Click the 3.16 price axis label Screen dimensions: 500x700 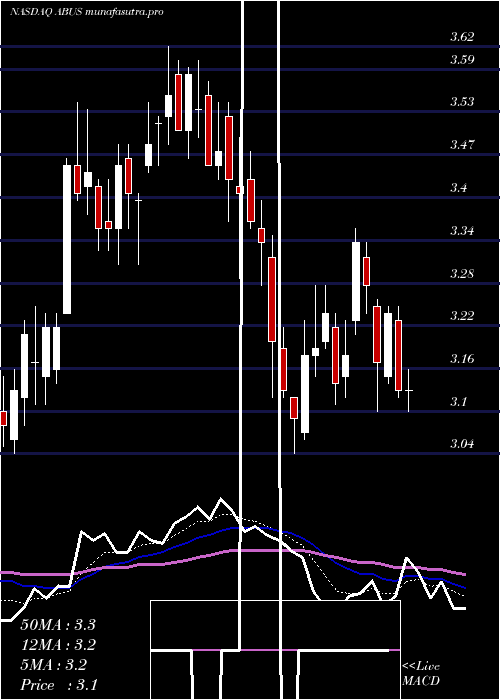pyautogui.click(x=462, y=358)
